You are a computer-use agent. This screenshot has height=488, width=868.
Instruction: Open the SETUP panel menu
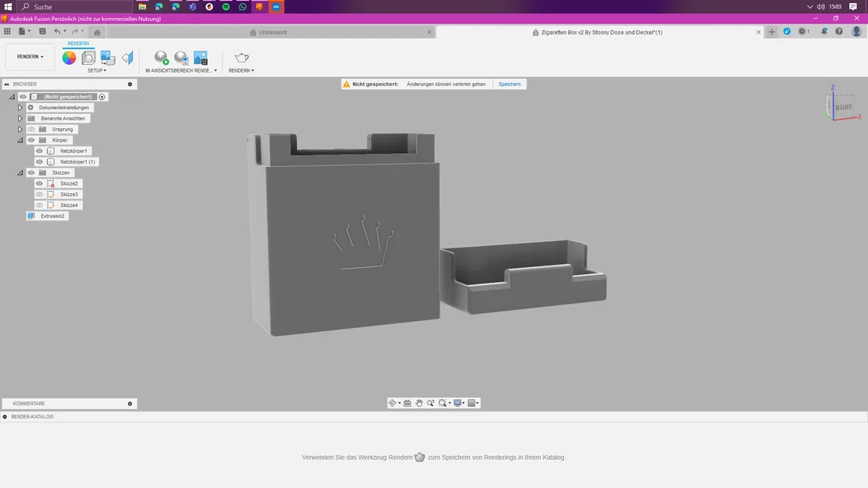(x=97, y=71)
